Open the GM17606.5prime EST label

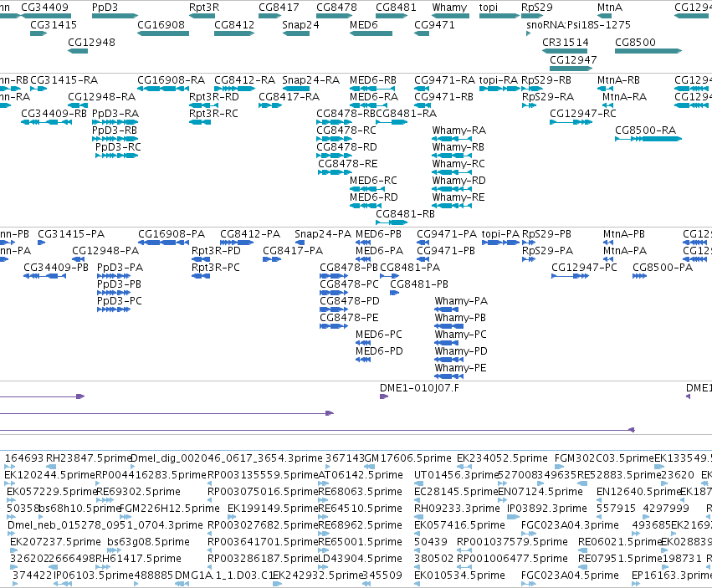click(x=408, y=458)
